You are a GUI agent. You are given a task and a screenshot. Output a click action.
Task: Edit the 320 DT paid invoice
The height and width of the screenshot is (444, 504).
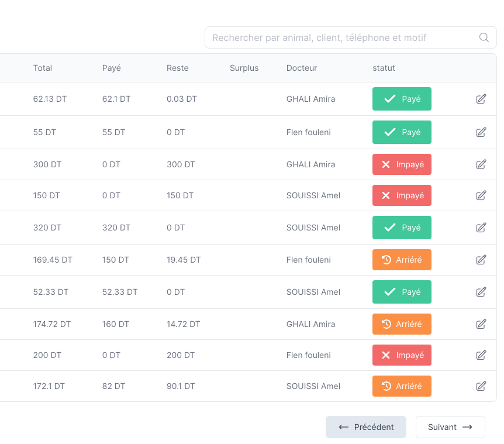pyautogui.click(x=481, y=228)
